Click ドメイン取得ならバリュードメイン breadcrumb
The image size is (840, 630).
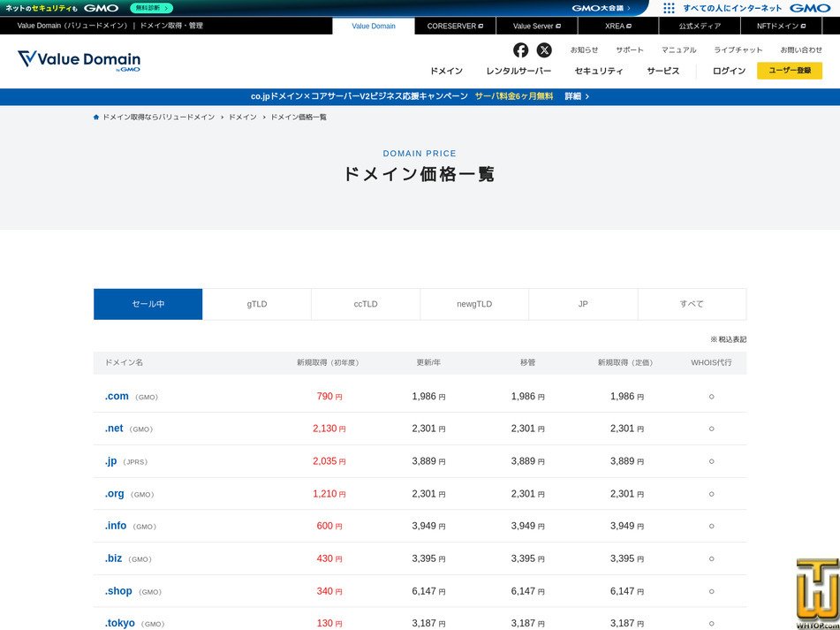click(x=159, y=117)
